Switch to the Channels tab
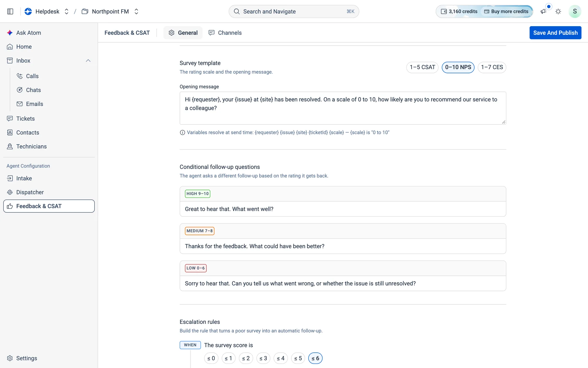Image resolution: width=588 pixels, height=368 pixels. 225,33
